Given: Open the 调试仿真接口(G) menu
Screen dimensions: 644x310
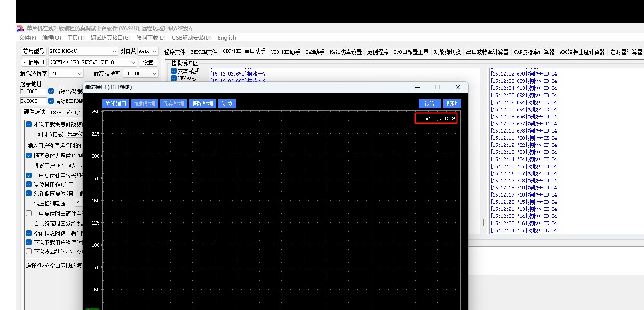Looking at the screenshot, I should point(110,38).
